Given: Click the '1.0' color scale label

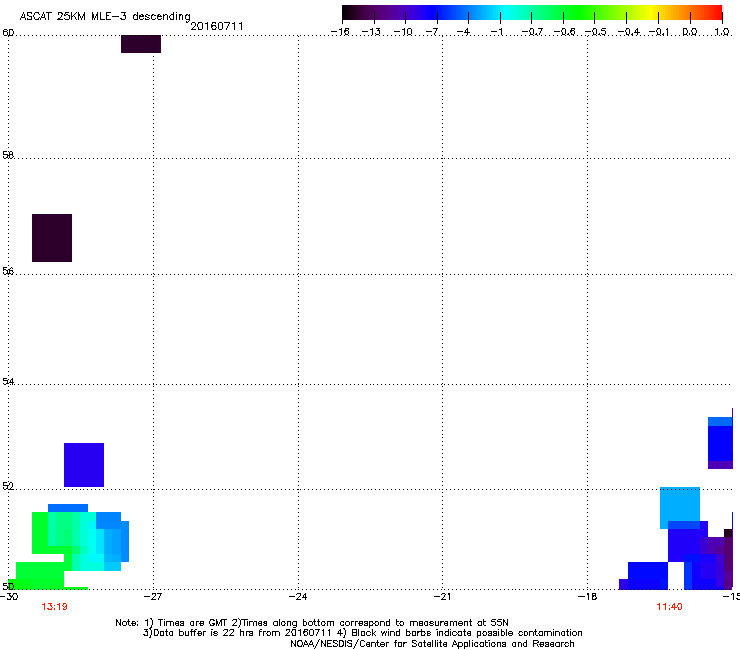Looking at the screenshot, I should click(x=722, y=32).
